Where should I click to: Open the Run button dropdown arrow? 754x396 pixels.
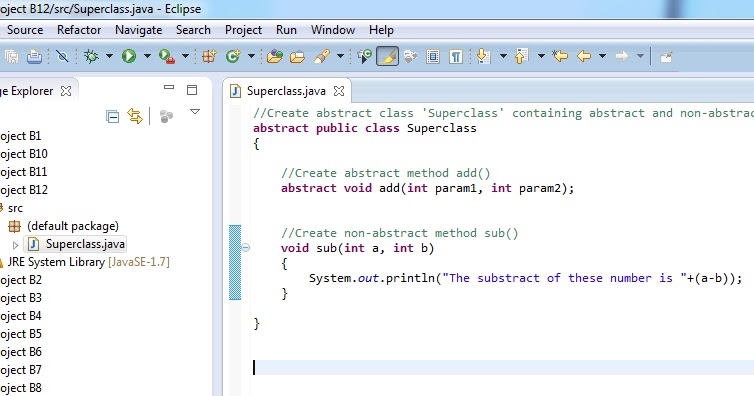click(x=147, y=56)
